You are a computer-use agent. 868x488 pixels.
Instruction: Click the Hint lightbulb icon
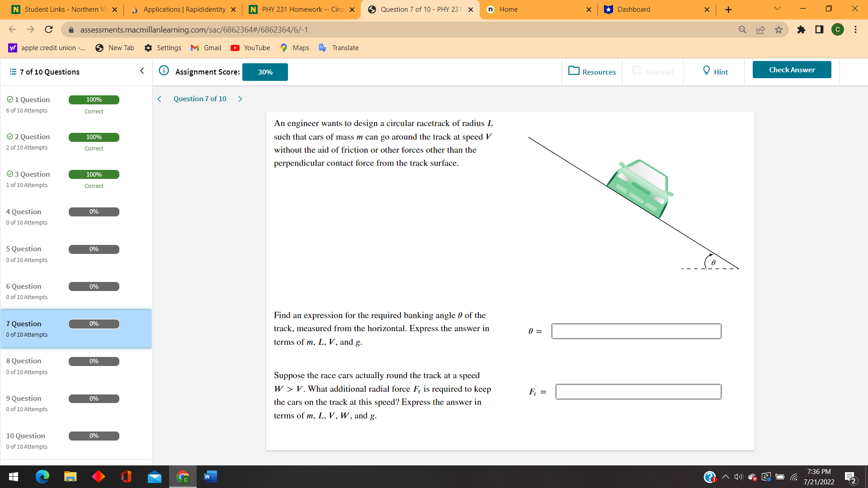707,70
